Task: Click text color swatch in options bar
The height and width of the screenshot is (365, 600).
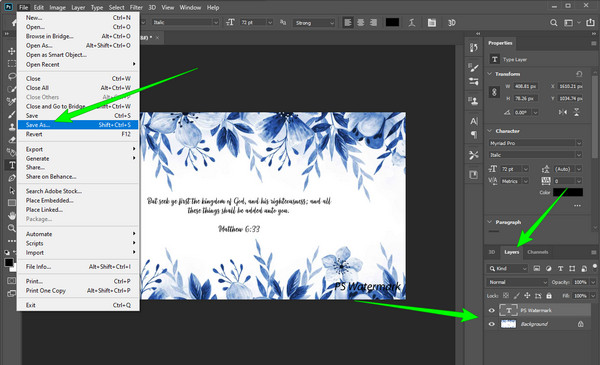Action: click(x=392, y=23)
